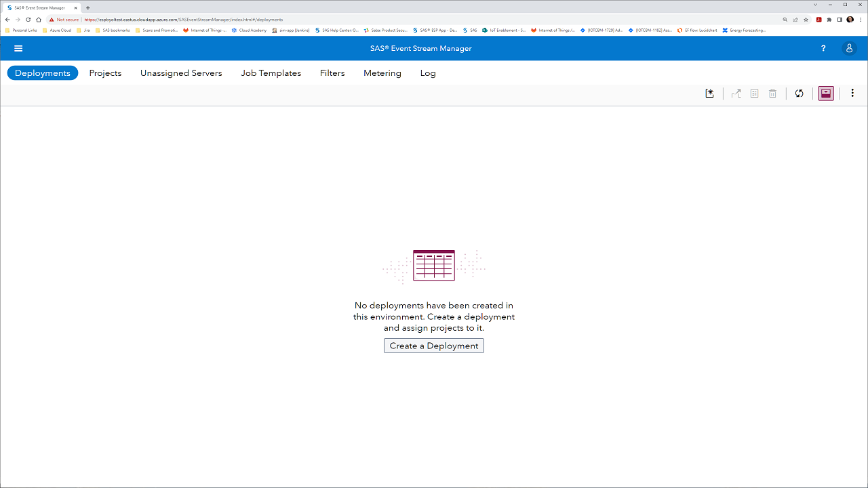Open the user account menu
This screenshot has height=488, width=868.
point(849,48)
